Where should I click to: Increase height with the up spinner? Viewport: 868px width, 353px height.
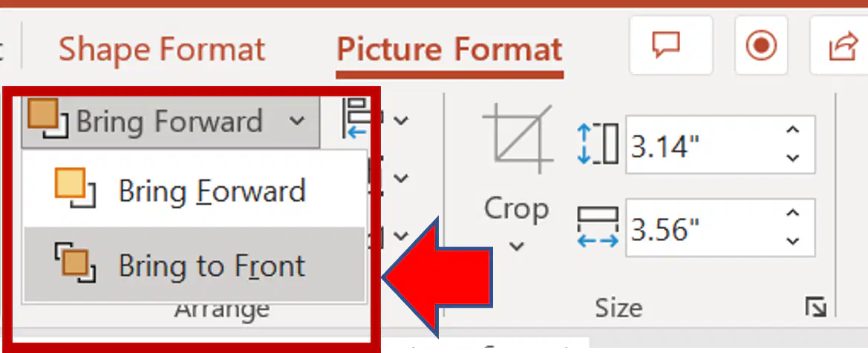[x=793, y=131]
